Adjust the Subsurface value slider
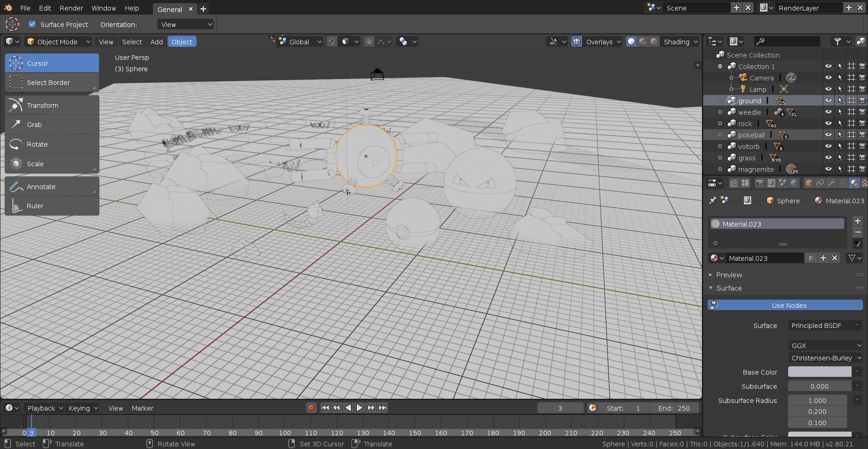Screen dimensions: 868x449 pos(820,386)
